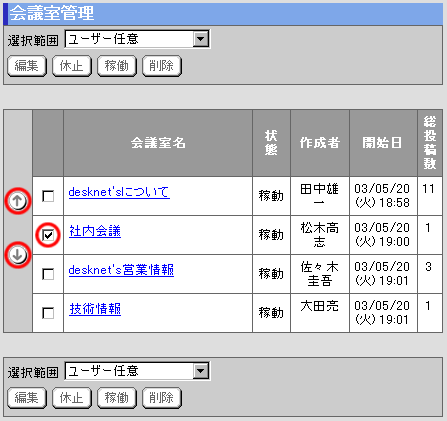Click the move down arrow icon
The width and height of the screenshot is (447, 421).
point(17,255)
